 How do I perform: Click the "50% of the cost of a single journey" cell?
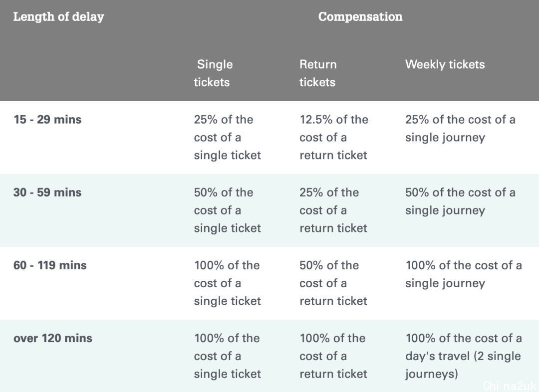[460, 201]
